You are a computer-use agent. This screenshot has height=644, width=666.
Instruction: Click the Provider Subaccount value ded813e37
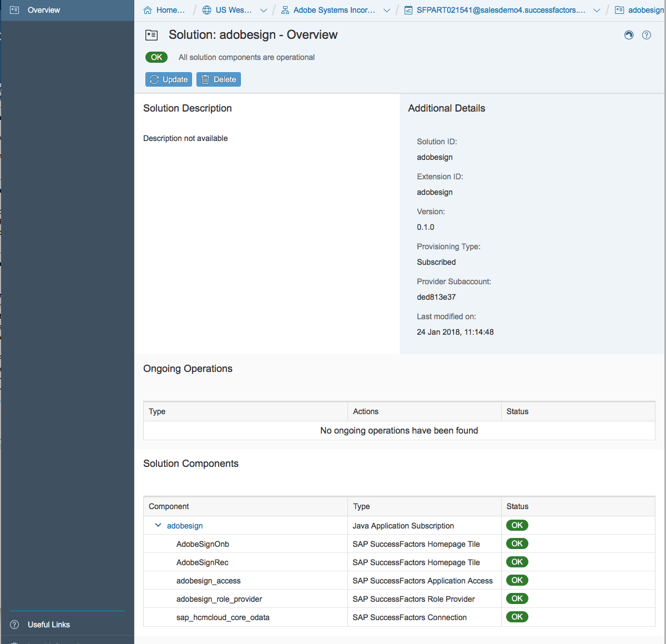click(436, 297)
